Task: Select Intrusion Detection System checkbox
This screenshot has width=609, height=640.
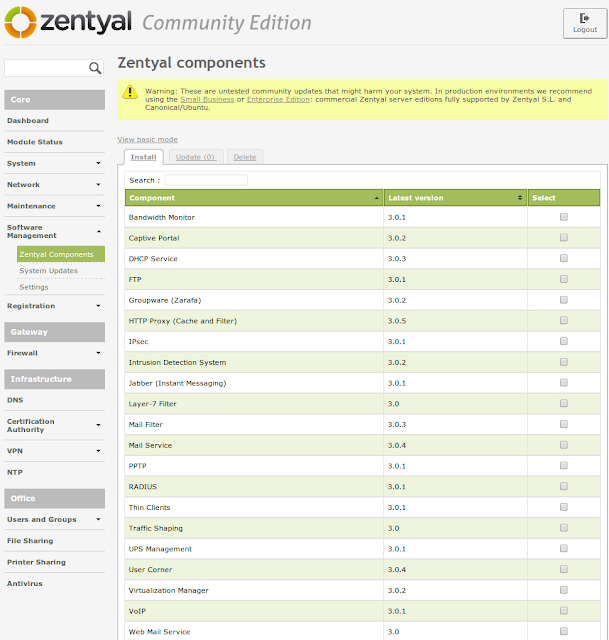Action: point(564,362)
